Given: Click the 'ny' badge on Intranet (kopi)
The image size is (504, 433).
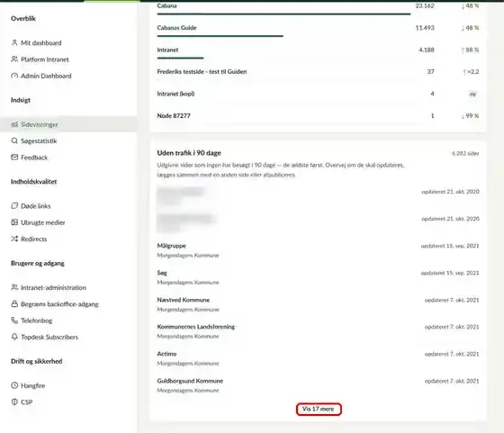Looking at the screenshot, I should (472, 94).
